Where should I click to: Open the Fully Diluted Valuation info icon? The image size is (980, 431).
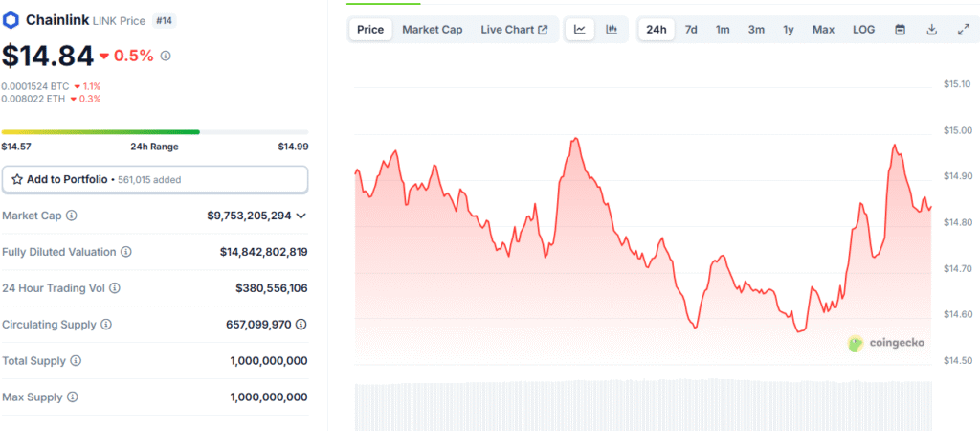click(126, 252)
